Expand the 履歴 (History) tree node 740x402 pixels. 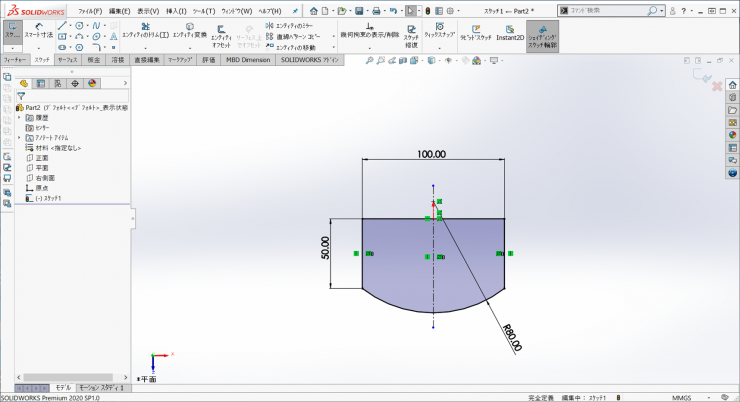click(x=18, y=117)
